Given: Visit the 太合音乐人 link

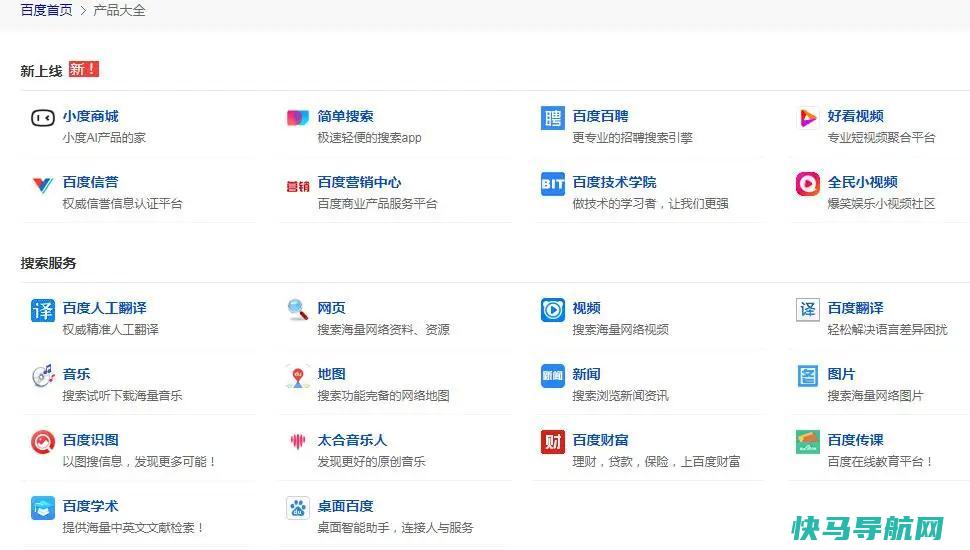Looking at the screenshot, I should pyautogui.click(x=352, y=440).
